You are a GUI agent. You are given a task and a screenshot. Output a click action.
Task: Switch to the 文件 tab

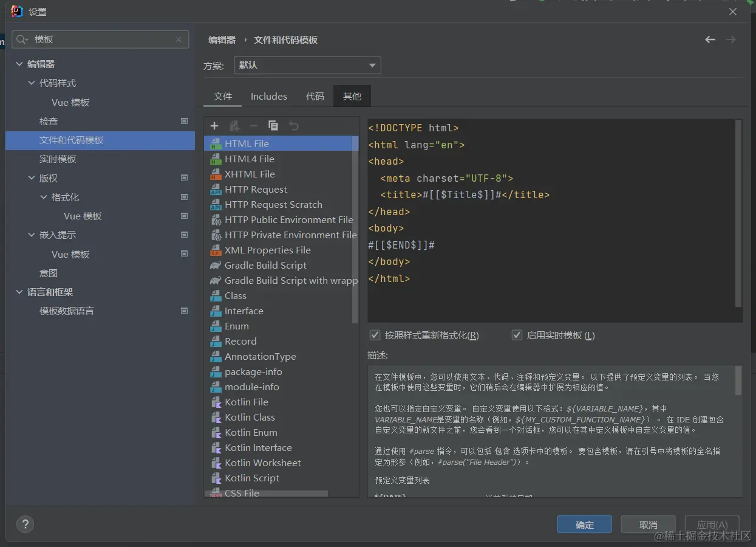(223, 96)
